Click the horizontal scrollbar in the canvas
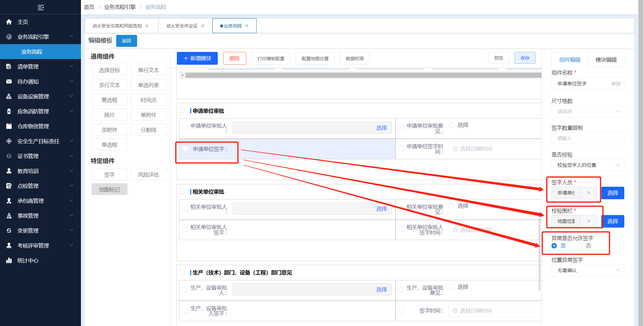The image size is (644, 326). (x=363, y=75)
